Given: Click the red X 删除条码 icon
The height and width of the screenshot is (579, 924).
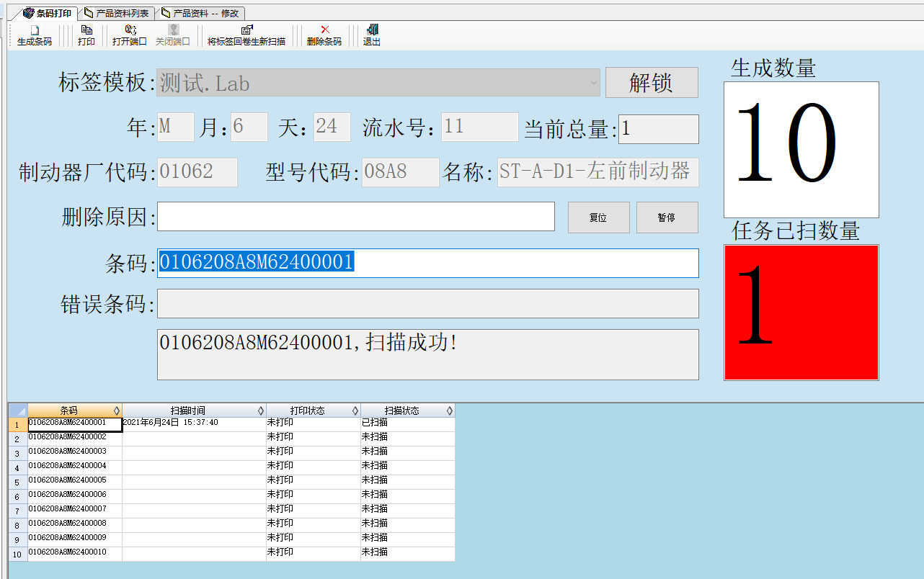Looking at the screenshot, I should tap(324, 30).
